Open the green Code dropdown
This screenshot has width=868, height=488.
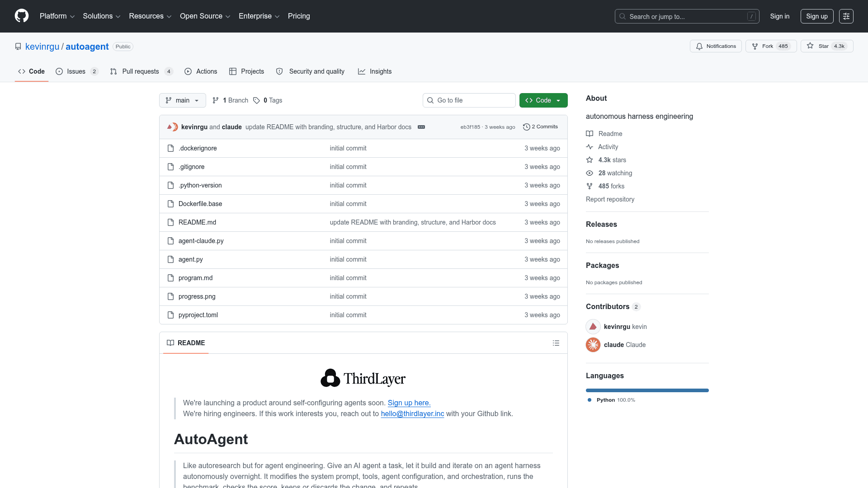point(543,100)
